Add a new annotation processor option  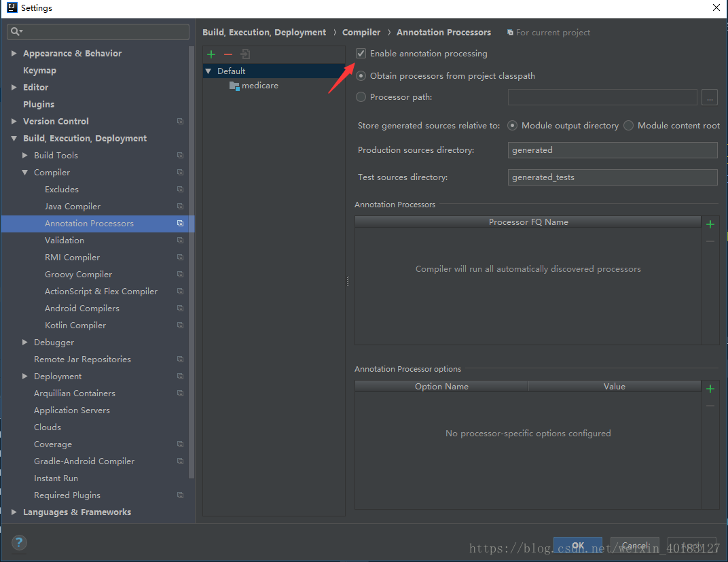pyautogui.click(x=710, y=387)
